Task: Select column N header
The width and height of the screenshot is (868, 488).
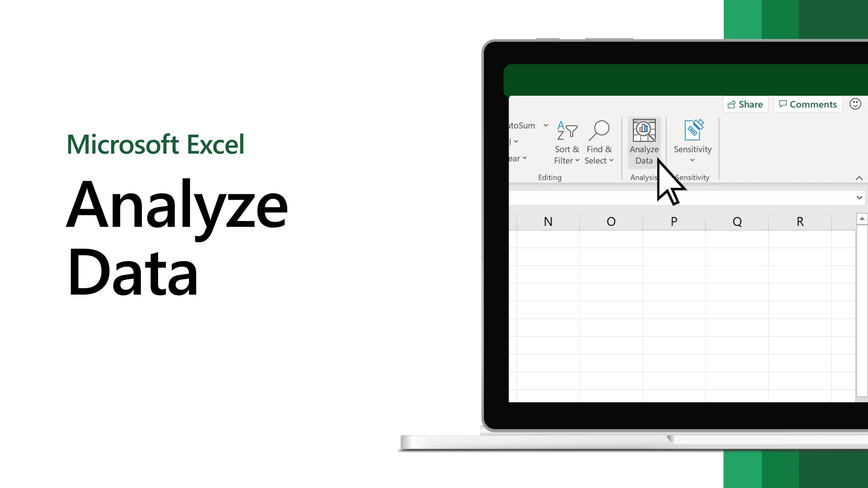Action: tap(548, 222)
